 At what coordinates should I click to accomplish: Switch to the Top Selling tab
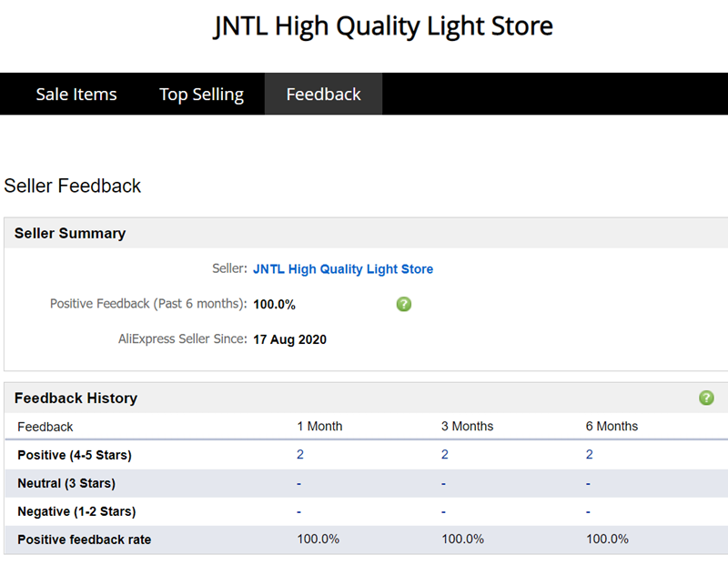pyautogui.click(x=201, y=94)
